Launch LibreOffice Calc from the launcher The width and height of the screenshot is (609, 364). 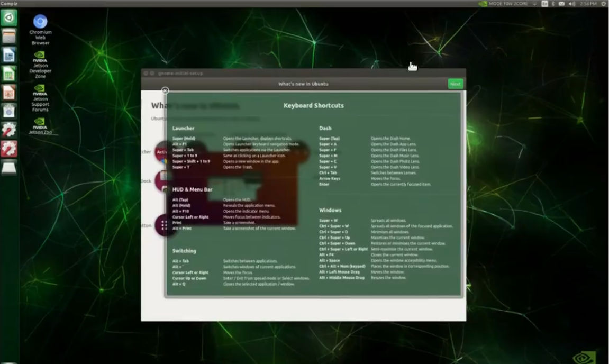[8, 74]
